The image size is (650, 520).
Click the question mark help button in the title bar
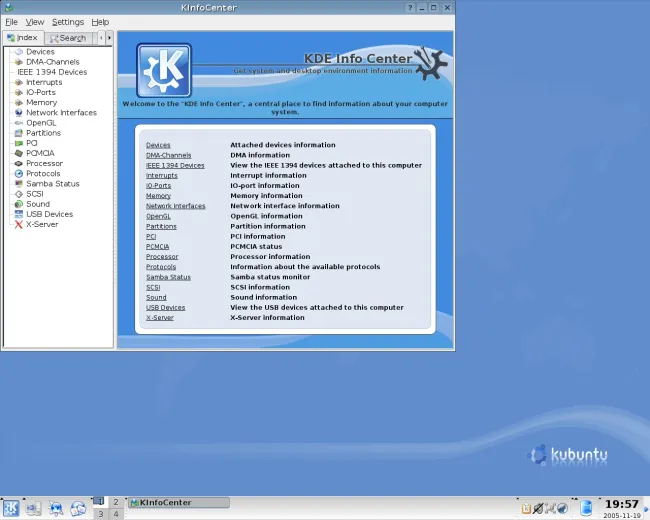tap(410, 7)
